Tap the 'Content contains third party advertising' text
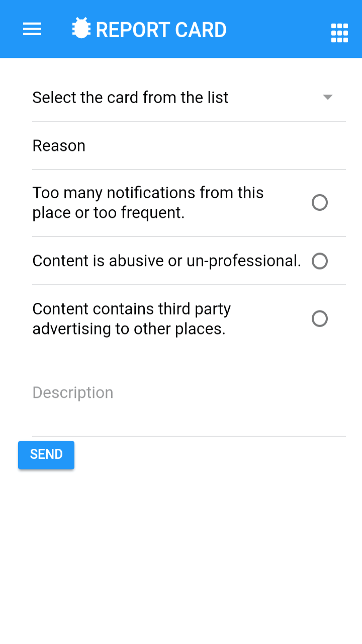The width and height of the screenshot is (362, 644). (132, 318)
